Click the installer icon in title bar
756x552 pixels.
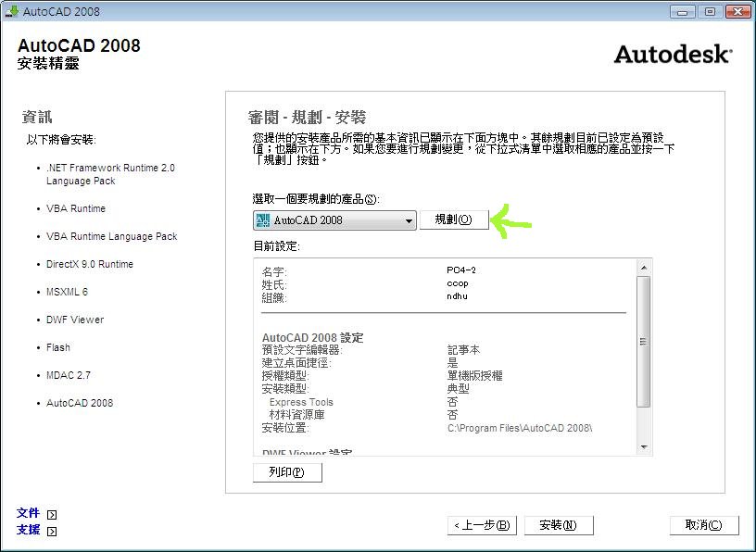coord(11,11)
